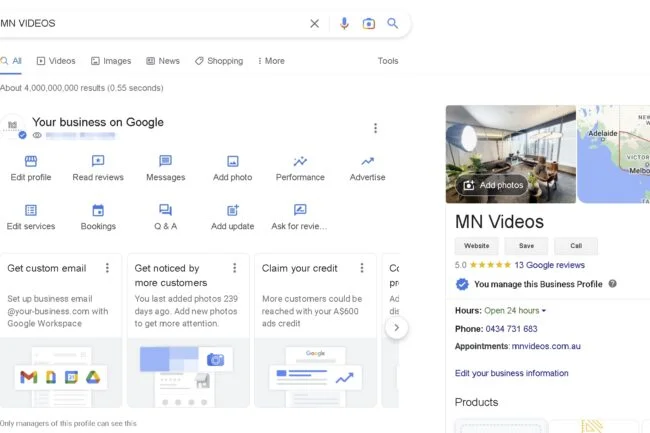Switch to the Shopping tab

pyautogui.click(x=219, y=61)
